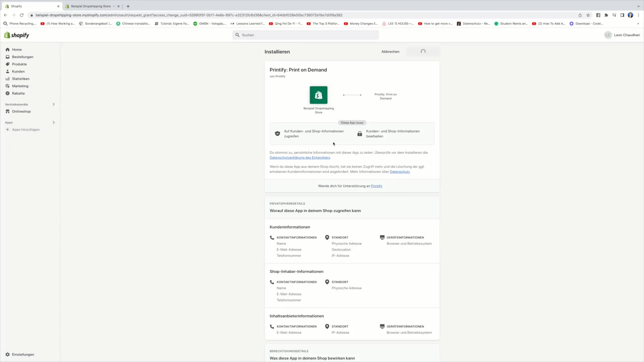Viewport: 644px width, 362px height.
Task: Click the Einstellungen gear icon
Action: tap(8, 354)
